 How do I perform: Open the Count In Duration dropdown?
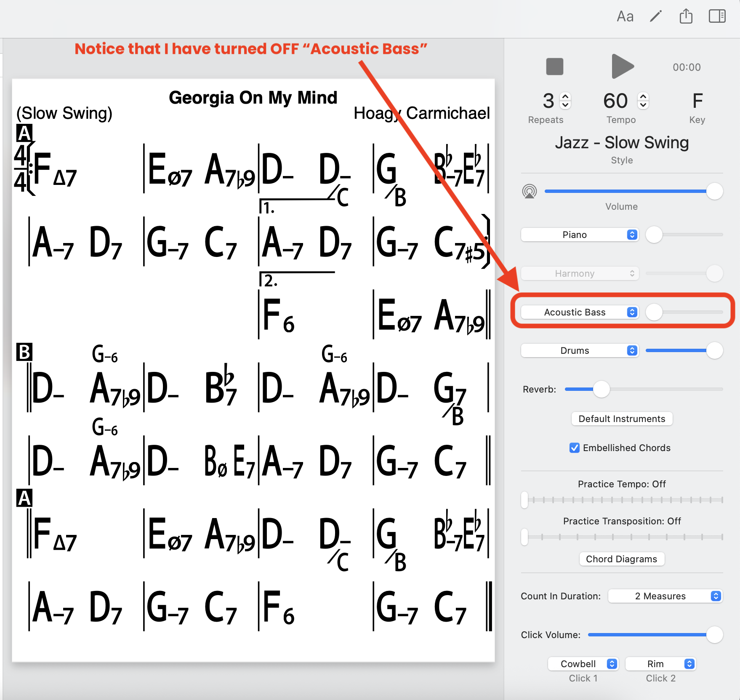pyautogui.click(x=665, y=596)
